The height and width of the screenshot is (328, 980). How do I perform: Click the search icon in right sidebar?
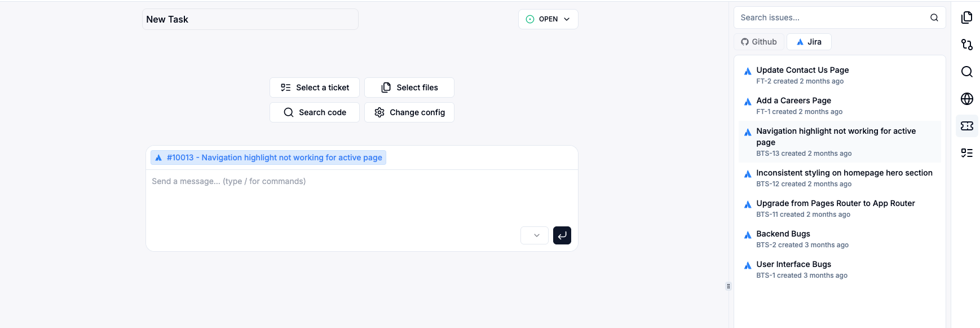966,72
